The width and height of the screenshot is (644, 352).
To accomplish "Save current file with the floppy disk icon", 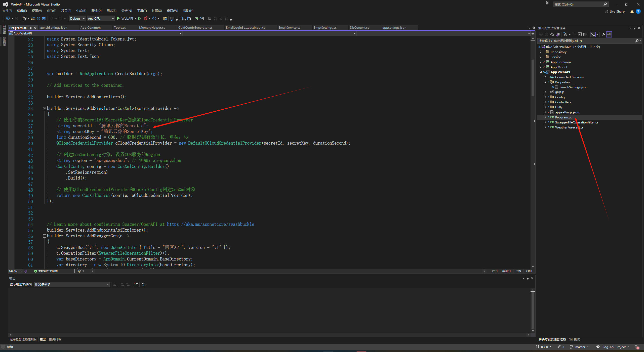I will [38, 18].
